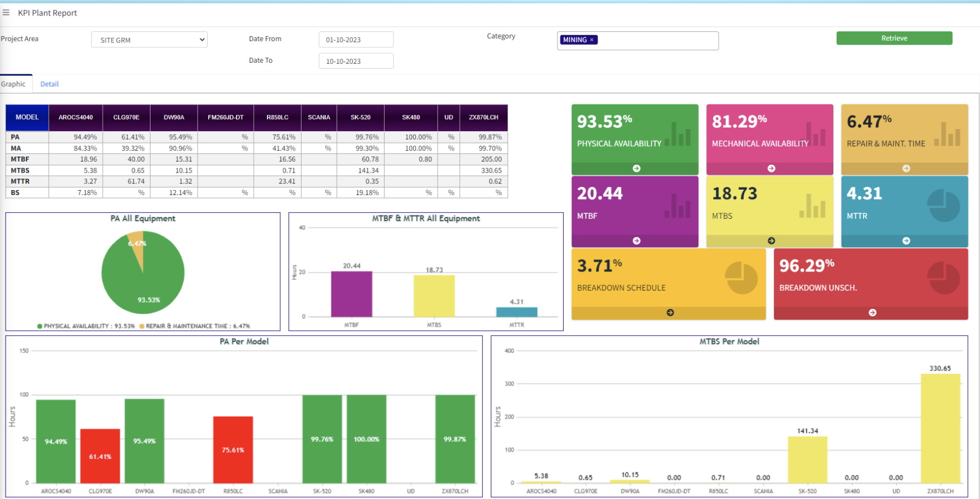Click arrow icon on Physical Availability card
This screenshot has width=980, height=499.
pos(636,168)
